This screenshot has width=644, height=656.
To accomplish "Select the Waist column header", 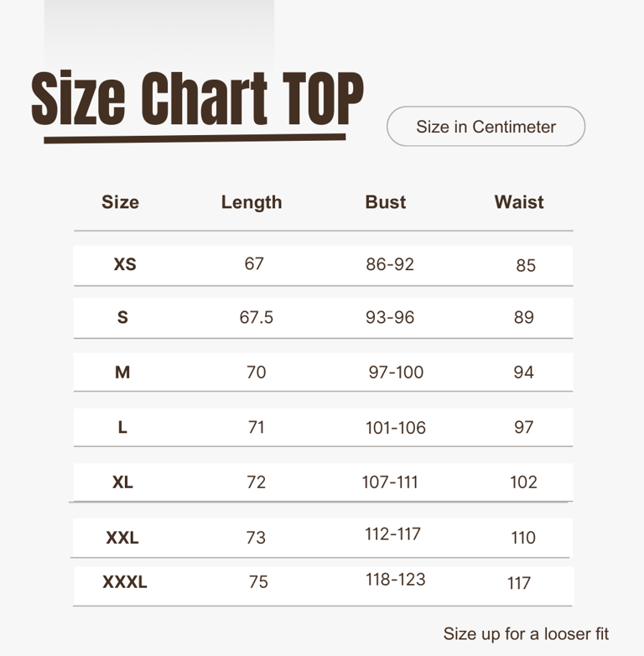I will pyautogui.click(x=519, y=202).
